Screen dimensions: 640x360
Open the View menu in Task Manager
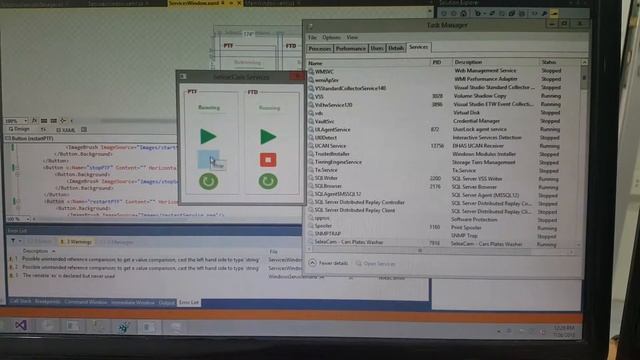point(352,37)
